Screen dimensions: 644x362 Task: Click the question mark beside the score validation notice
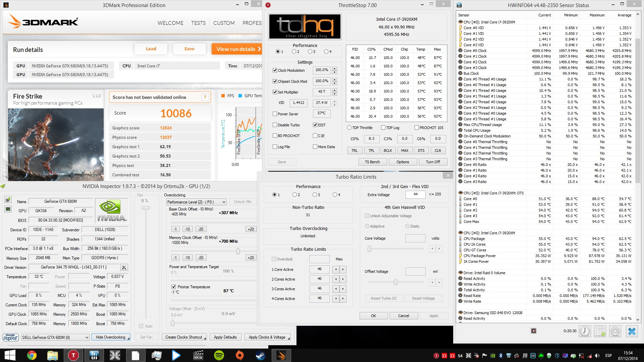tap(205, 97)
